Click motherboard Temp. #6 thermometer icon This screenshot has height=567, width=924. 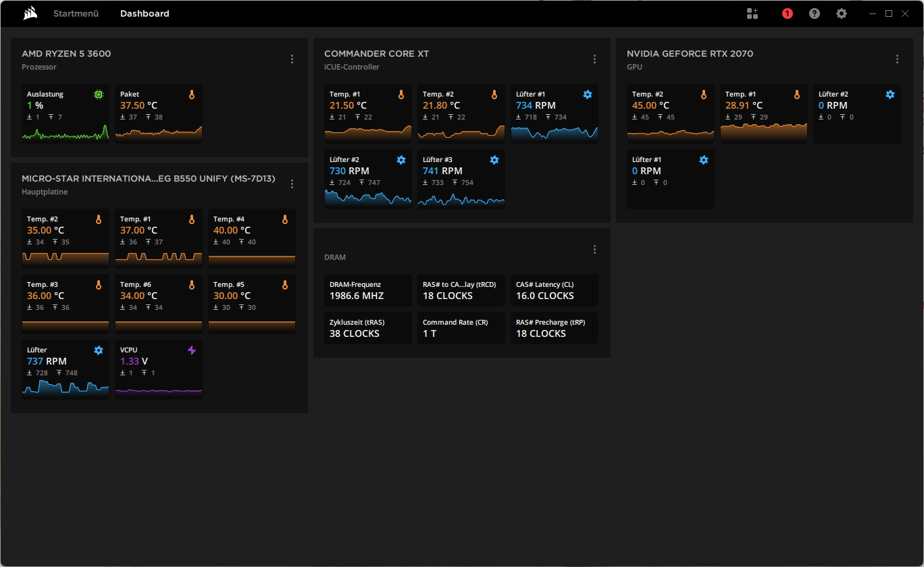[192, 285]
